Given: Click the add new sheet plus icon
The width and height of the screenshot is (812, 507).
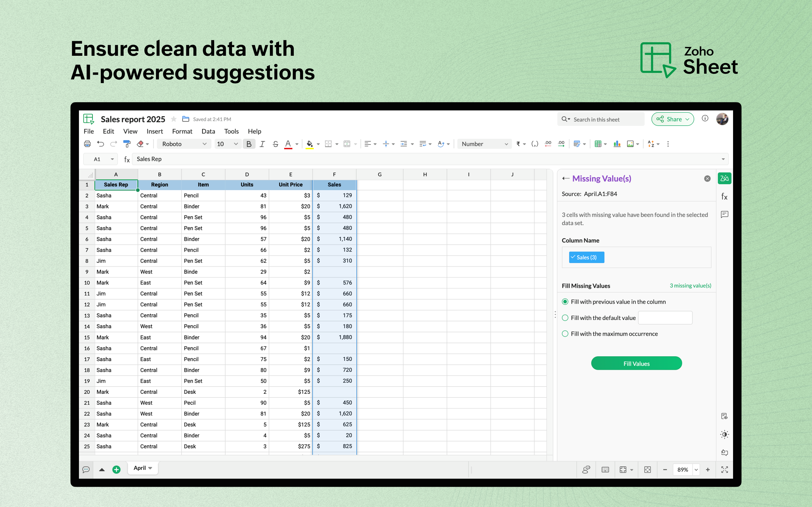Looking at the screenshot, I should pos(116,470).
